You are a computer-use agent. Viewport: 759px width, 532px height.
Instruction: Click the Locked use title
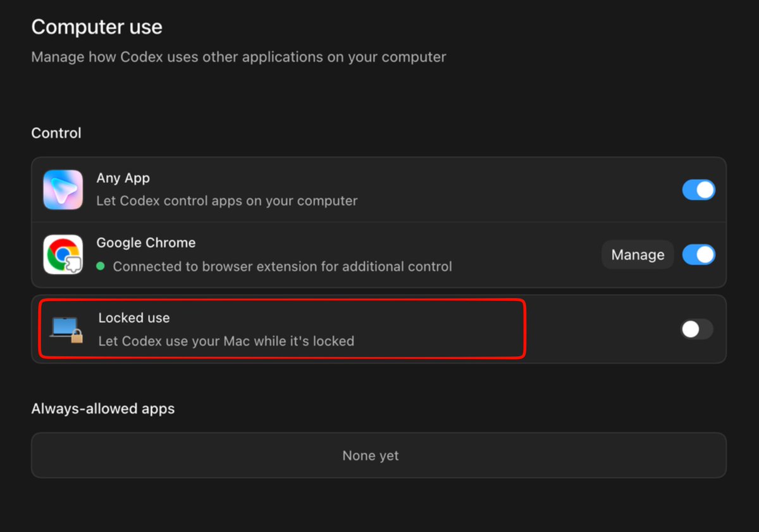(134, 318)
